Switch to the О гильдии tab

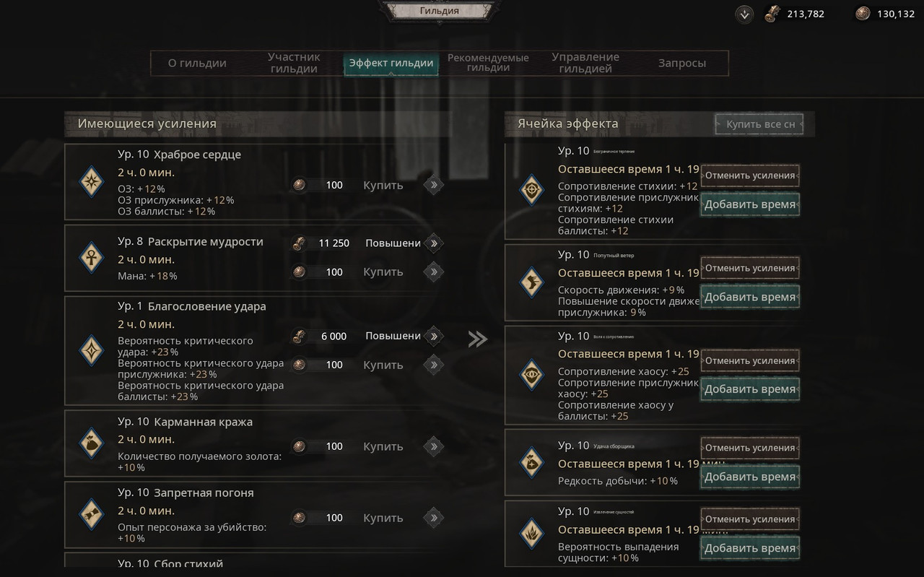coord(197,63)
